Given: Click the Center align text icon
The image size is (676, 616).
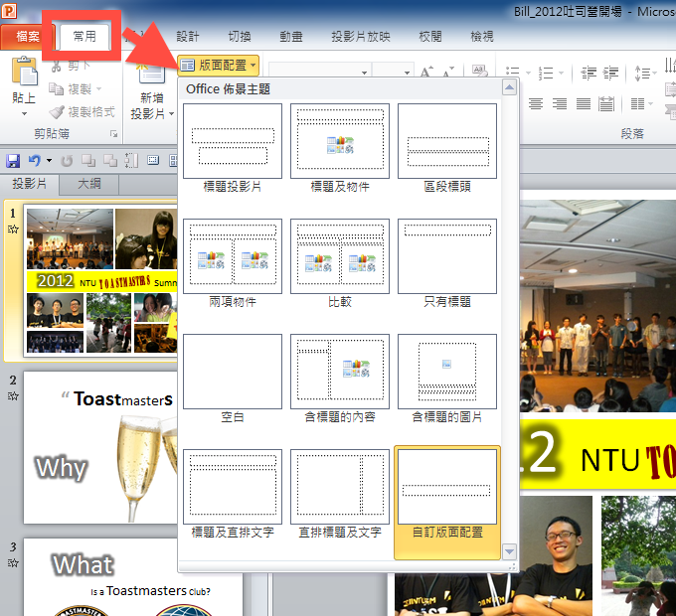Looking at the screenshot, I should 536,103.
